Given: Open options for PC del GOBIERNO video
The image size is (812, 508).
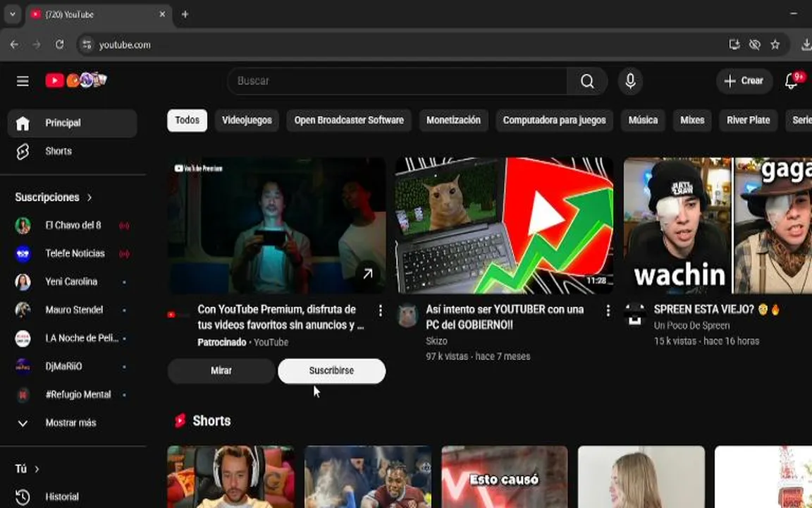Looking at the screenshot, I should tap(608, 310).
